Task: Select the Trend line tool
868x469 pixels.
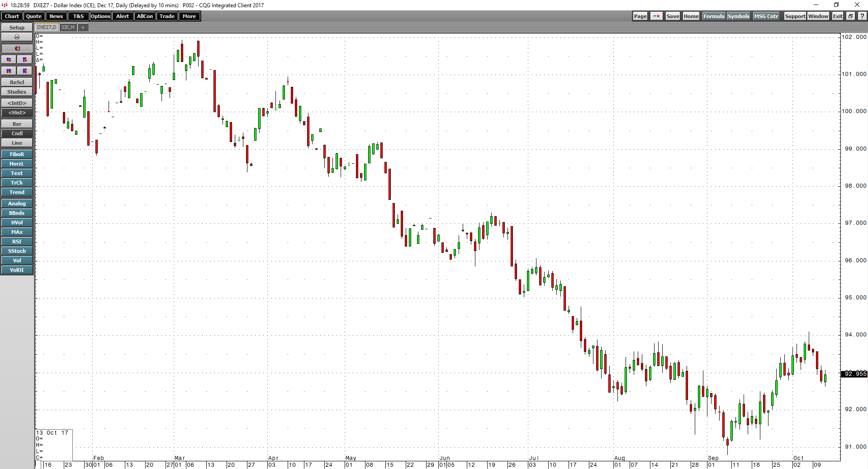Action: coord(17,192)
